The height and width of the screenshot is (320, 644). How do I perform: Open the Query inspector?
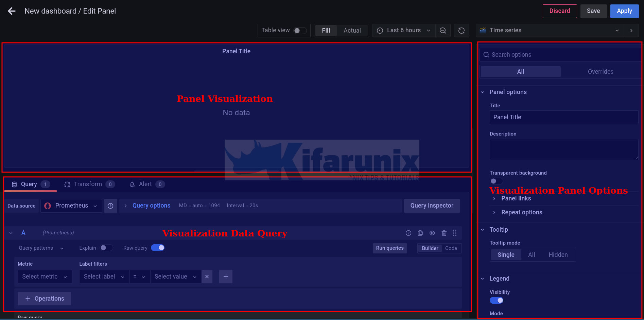[x=432, y=206]
